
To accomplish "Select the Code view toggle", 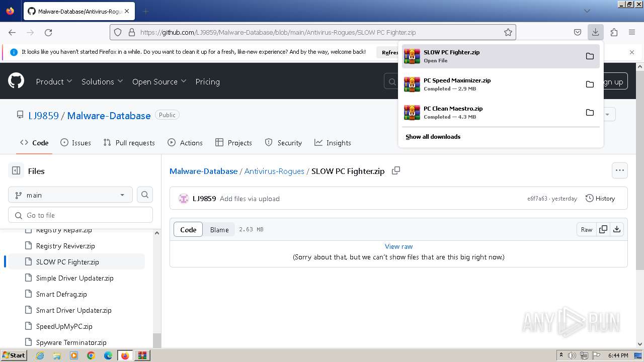I will click(188, 229).
